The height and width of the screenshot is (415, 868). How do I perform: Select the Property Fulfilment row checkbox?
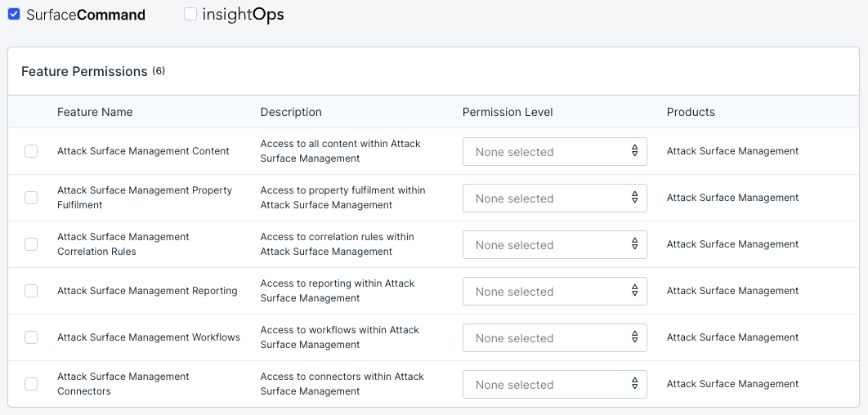[x=31, y=198]
